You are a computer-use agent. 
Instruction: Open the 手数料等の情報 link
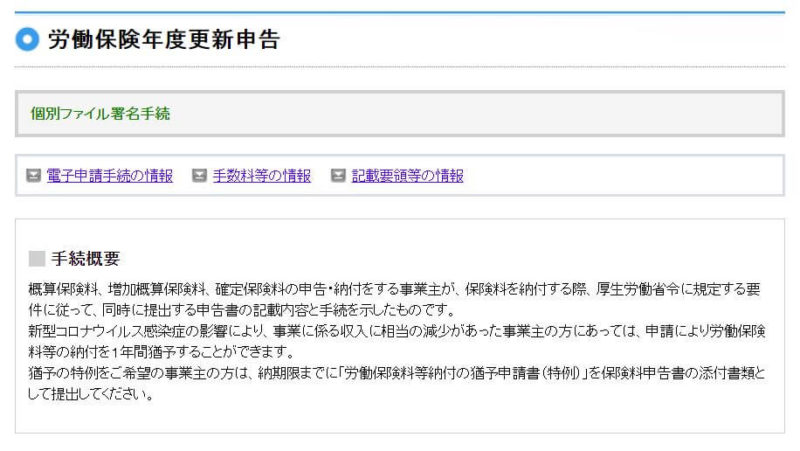pos(262,176)
